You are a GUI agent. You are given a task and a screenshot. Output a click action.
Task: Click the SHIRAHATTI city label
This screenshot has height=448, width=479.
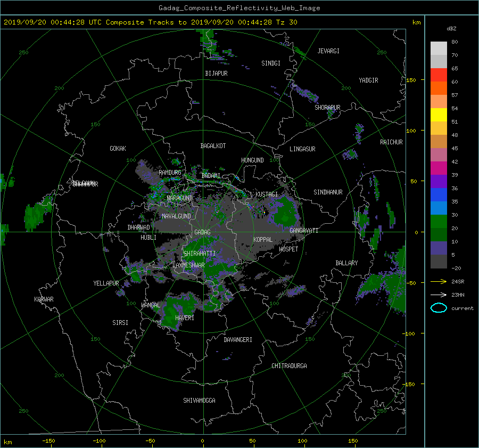click(199, 254)
